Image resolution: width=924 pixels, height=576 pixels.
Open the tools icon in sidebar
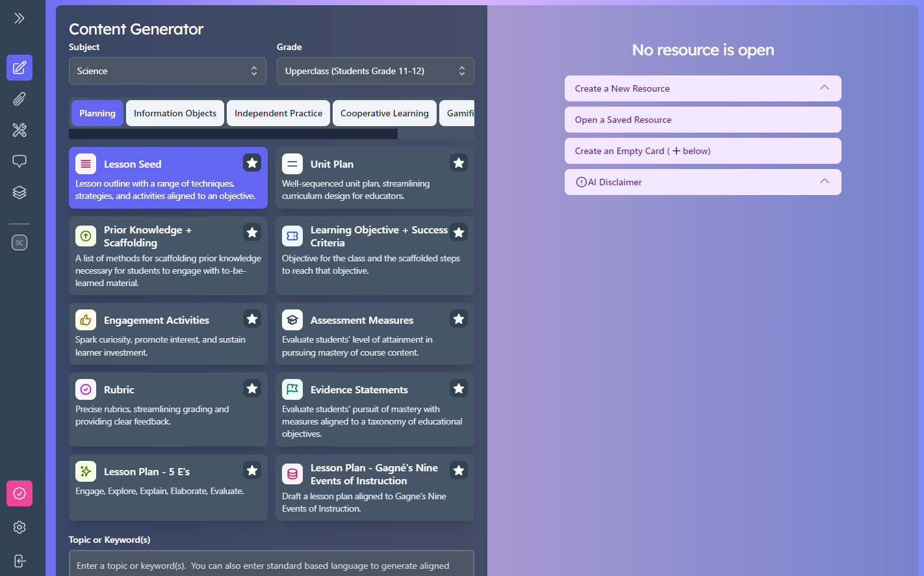click(19, 130)
